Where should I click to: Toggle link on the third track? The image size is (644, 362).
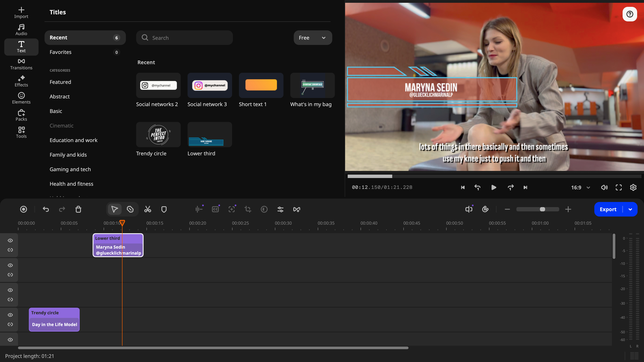pos(10,299)
